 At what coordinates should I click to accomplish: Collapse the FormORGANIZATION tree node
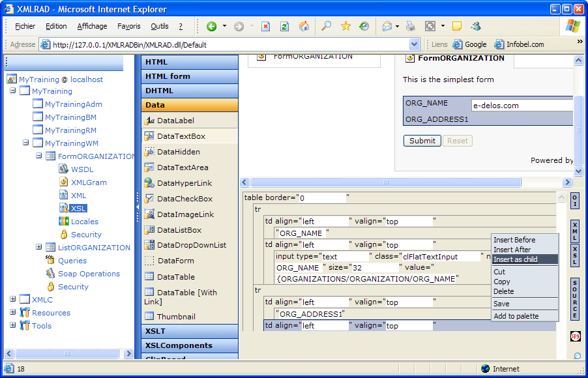point(39,156)
